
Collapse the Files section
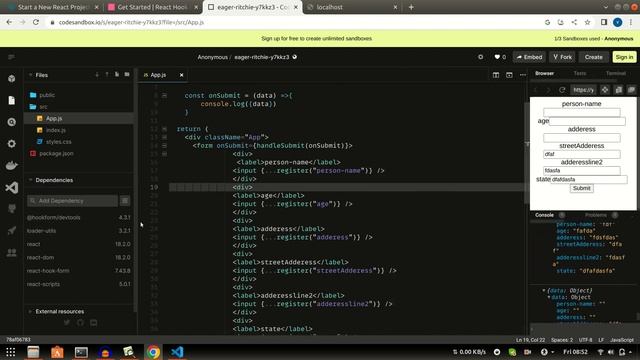[x=30, y=75]
